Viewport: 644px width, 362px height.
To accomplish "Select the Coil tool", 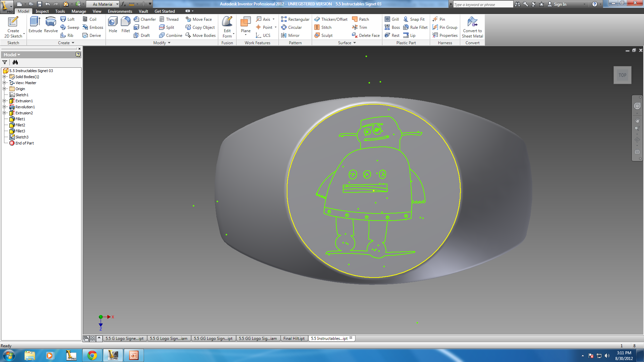I will click(90, 19).
